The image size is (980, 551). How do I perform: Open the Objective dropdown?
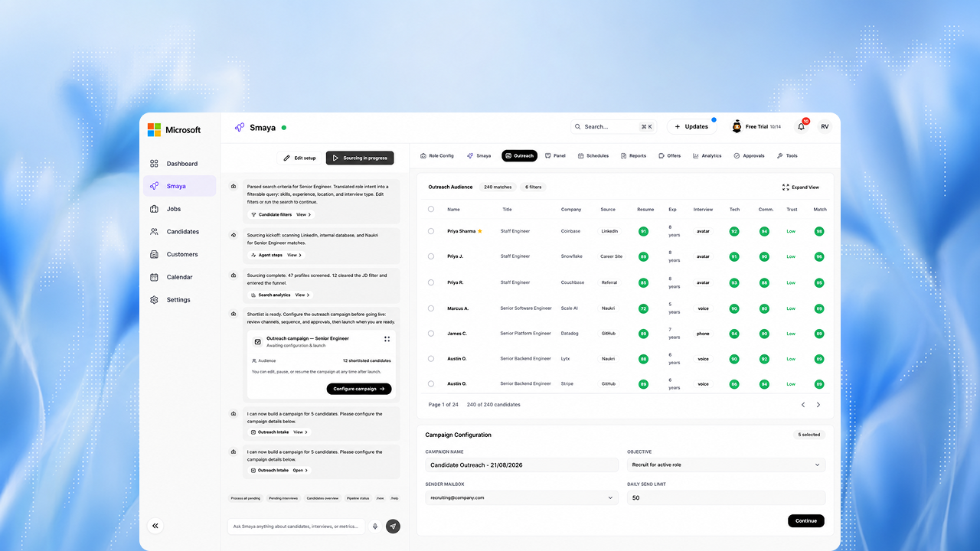coord(726,465)
